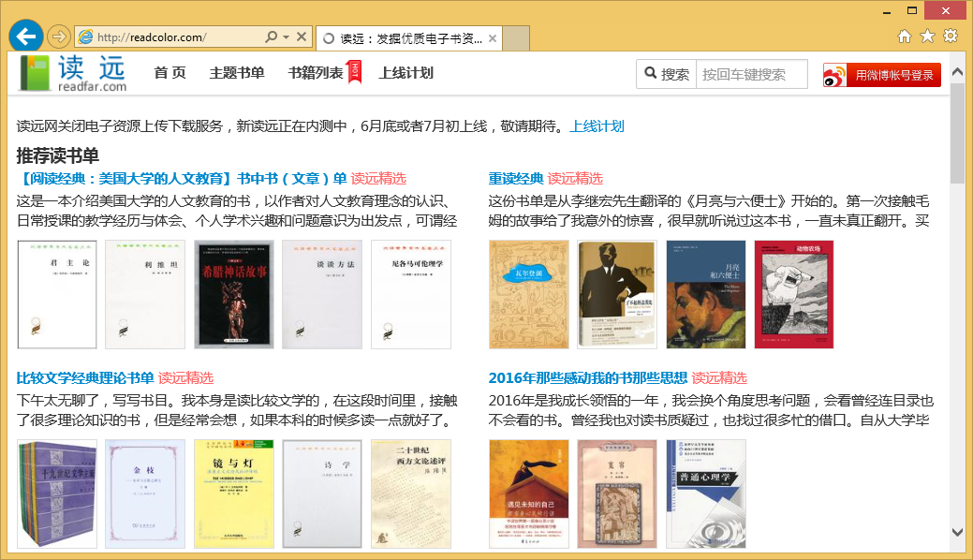Open 二十世纪西方文论述评 book cover
Image resolution: width=973 pixels, height=560 pixels.
click(411, 494)
